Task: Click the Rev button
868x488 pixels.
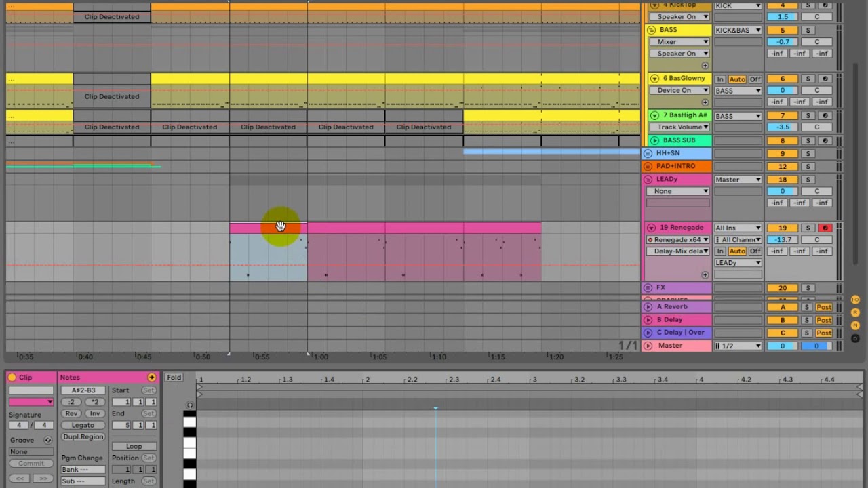Action: tap(71, 413)
